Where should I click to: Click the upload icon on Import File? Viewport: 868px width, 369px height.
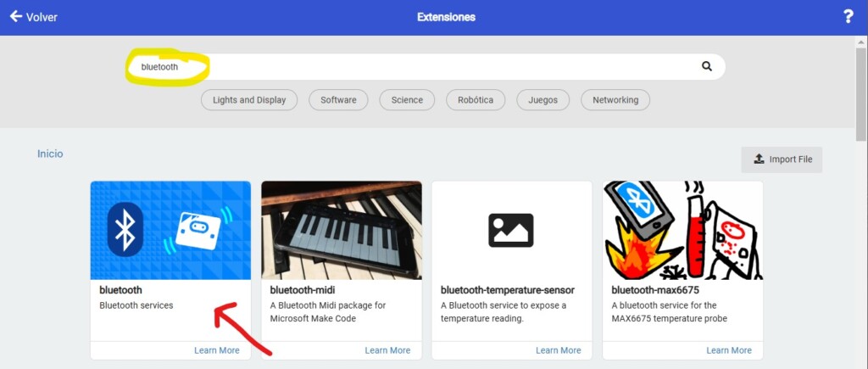[x=759, y=159]
